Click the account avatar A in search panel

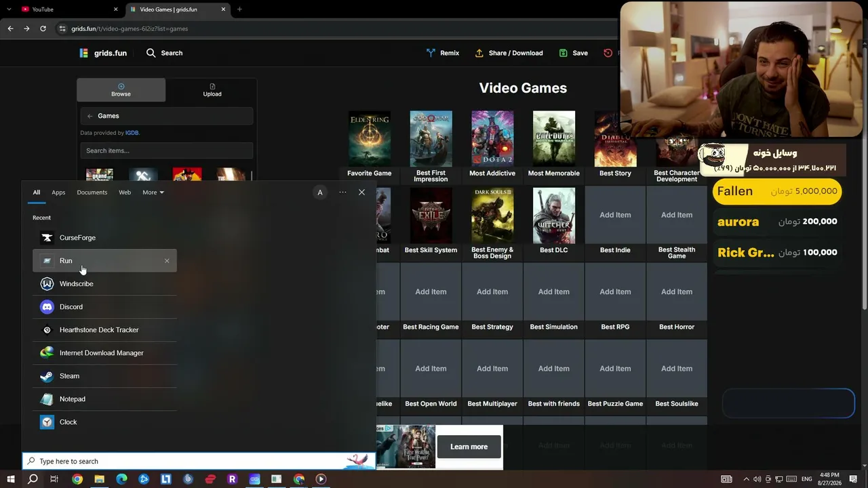click(x=320, y=192)
